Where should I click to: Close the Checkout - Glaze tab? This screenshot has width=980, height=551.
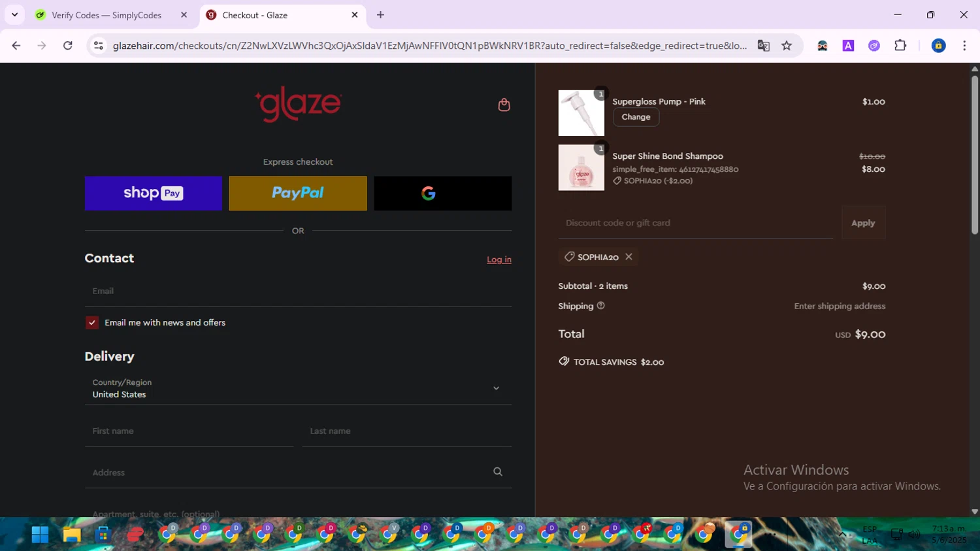pyautogui.click(x=355, y=15)
